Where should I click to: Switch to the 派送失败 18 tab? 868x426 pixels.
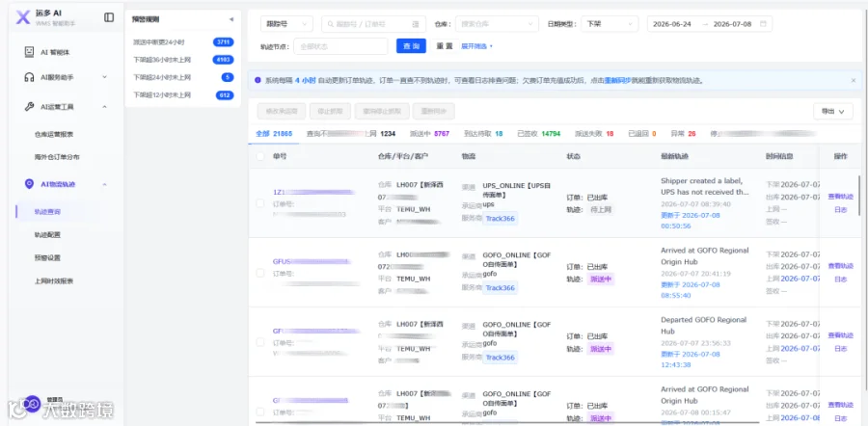tap(594, 134)
